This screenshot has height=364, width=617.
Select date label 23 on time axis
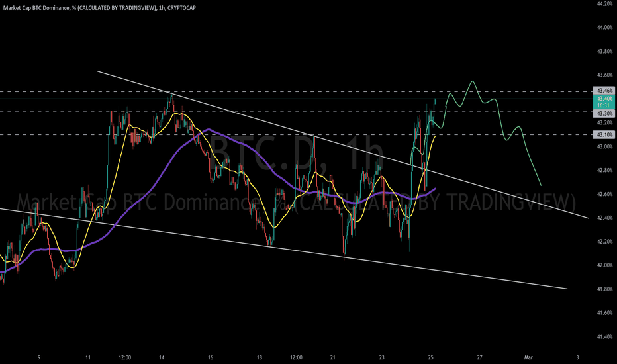coord(382,357)
